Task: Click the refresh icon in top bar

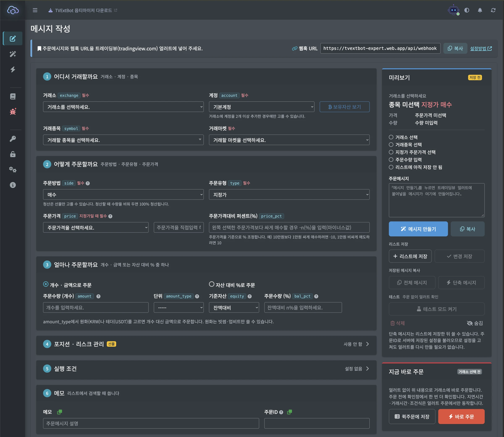Action: 493,10
